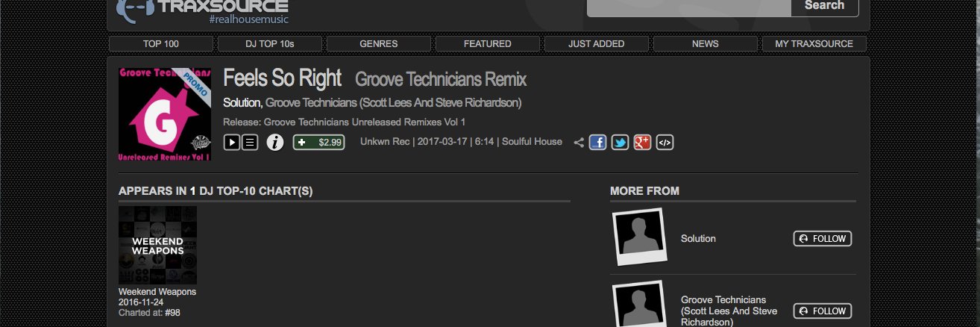The width and height of the screenshot is (980, 327).
Task: Follow the artist Solution
Action: (823, 239)
